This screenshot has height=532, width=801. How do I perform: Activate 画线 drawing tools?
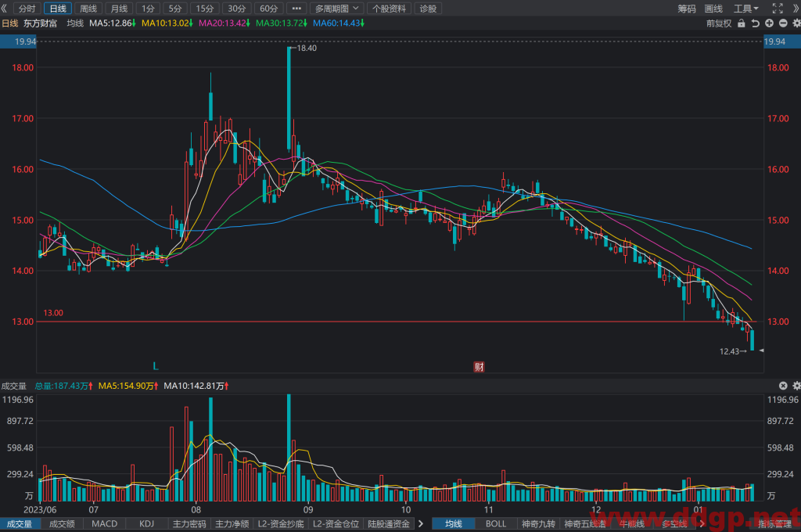click(713, 9)
